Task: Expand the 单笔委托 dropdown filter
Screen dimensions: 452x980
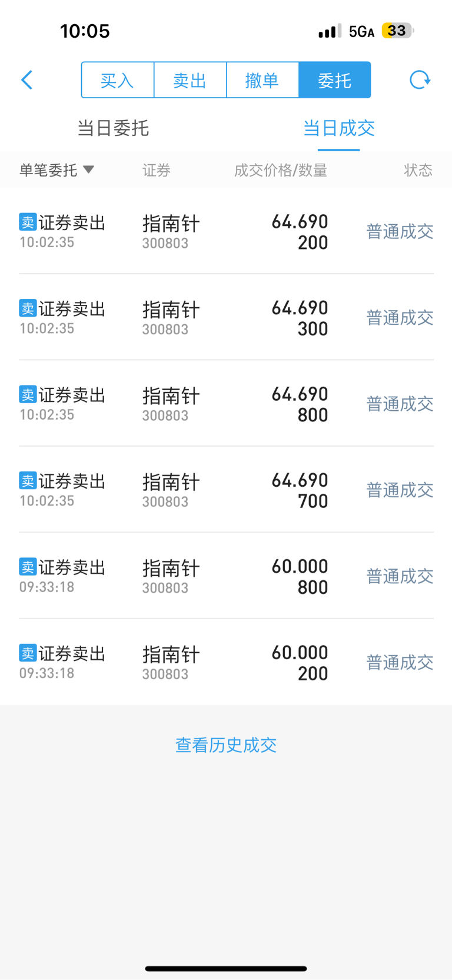Action: coord(56,170)
